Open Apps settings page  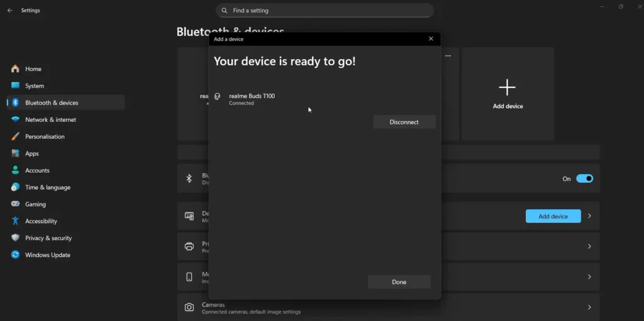[x=65, y=153]
